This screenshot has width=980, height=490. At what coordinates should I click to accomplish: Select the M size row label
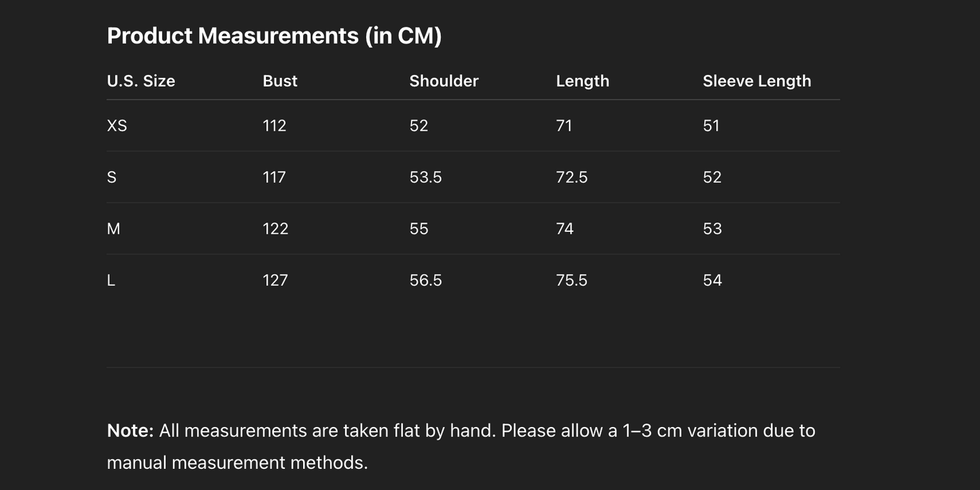pos(113,229)
